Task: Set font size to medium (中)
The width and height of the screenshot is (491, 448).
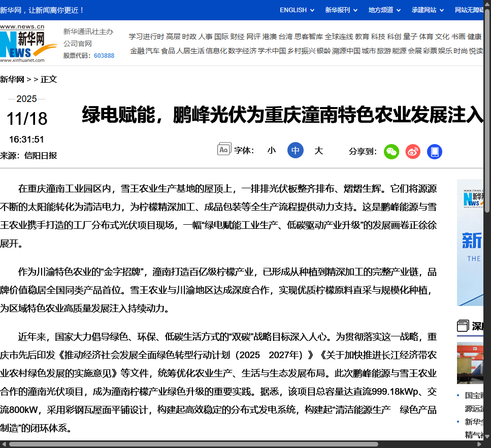Action: tap(296, 150)
